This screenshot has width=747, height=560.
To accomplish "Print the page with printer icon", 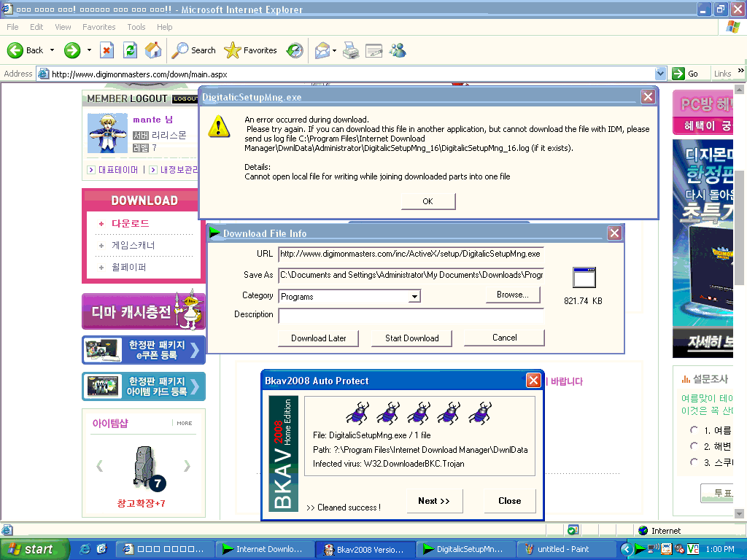I will [351, 50].
